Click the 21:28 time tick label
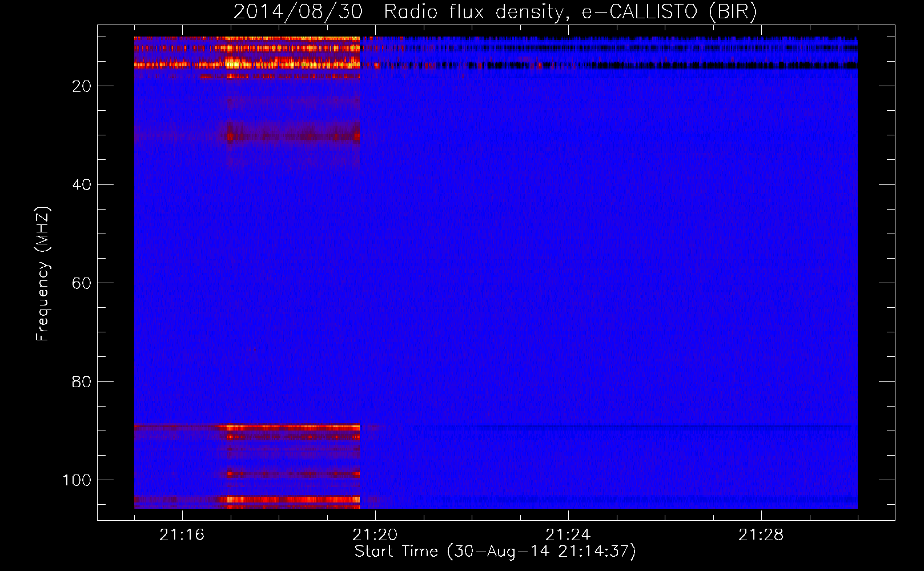This screenshot has height=571, width=924. tap(761, 535)
